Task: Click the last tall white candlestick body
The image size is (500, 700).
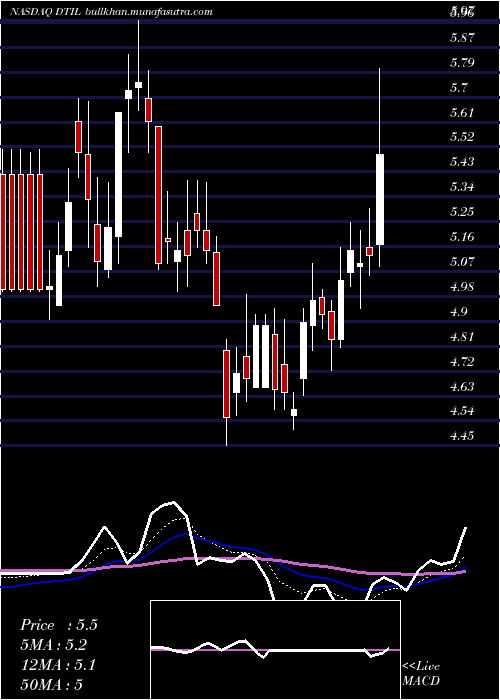Action: click(380, 200)
